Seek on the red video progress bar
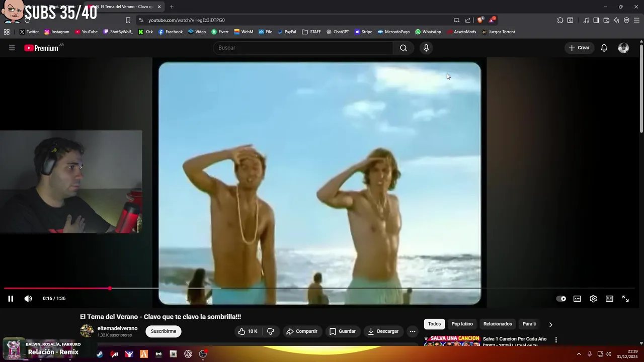This screenshot has width=644, height=362. (57, 288)
